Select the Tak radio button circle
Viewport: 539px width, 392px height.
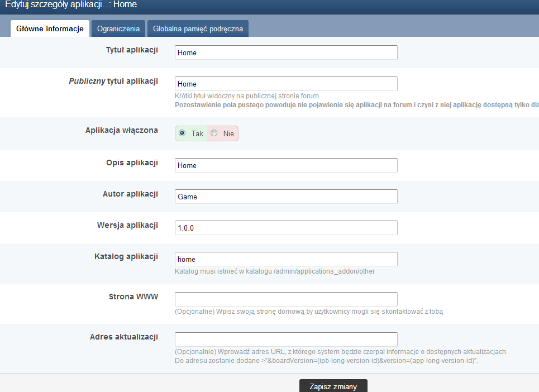click(182, 133)
